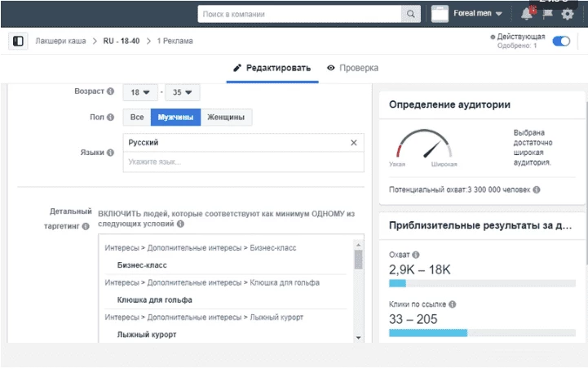
Task: Select Клюшка для гольфа interest entry
Action: point(154,300)
